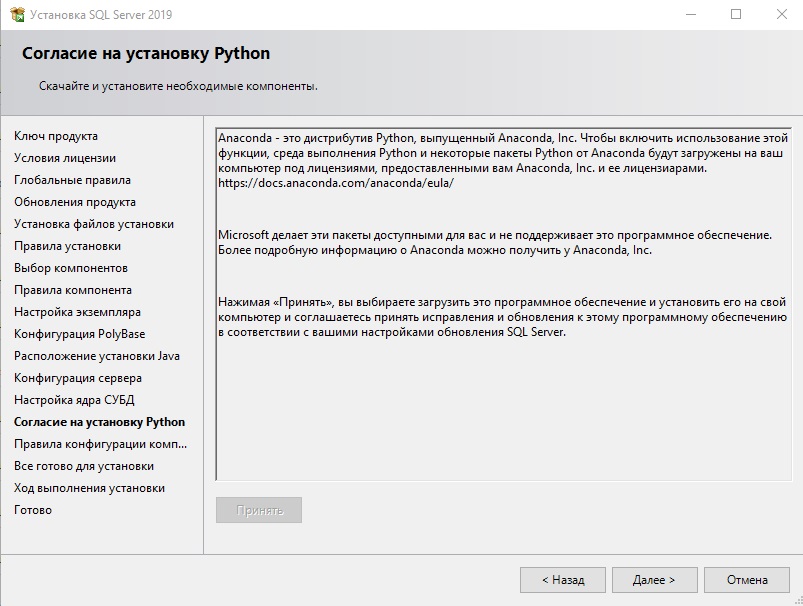The height and width of the screenshot is (606, 803).
Task: Maximize the SQL Server 2019 setup window
Action: coord(736,14)
